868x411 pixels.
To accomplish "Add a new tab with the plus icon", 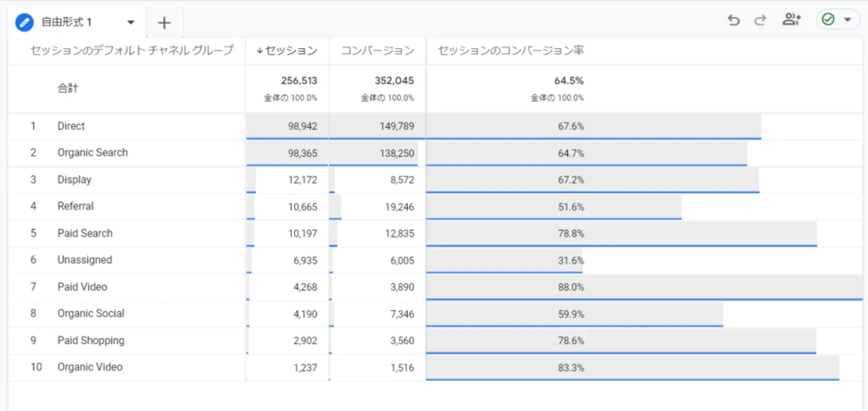I will [164, 23].
